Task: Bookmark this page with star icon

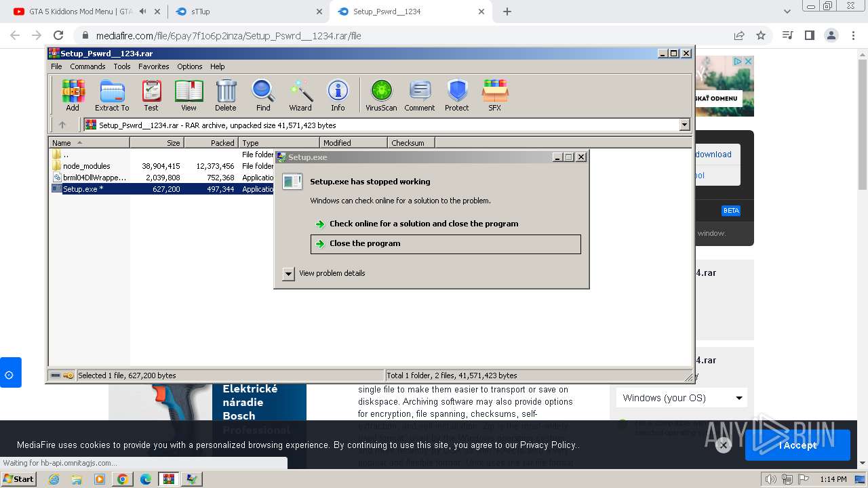Action: click(x=761, y=35)
